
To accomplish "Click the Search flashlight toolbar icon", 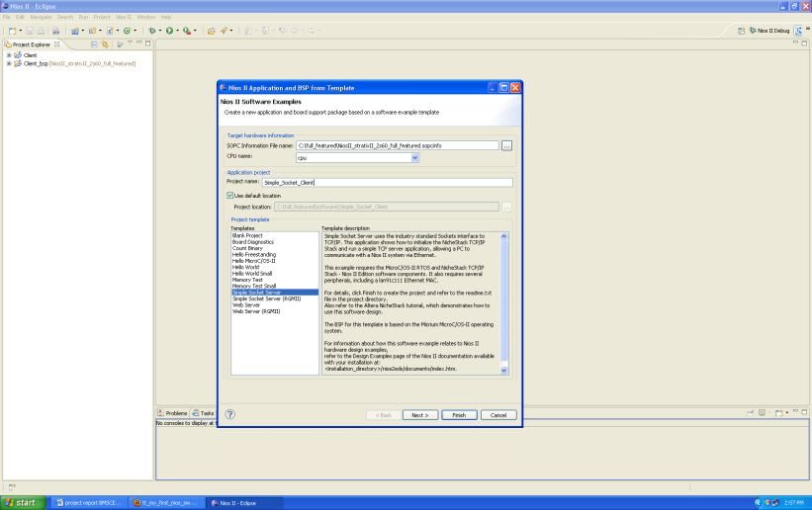I will [224, 31].
